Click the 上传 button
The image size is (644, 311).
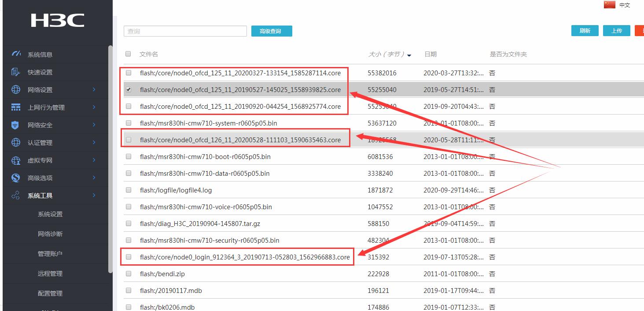tap(617, 30)
